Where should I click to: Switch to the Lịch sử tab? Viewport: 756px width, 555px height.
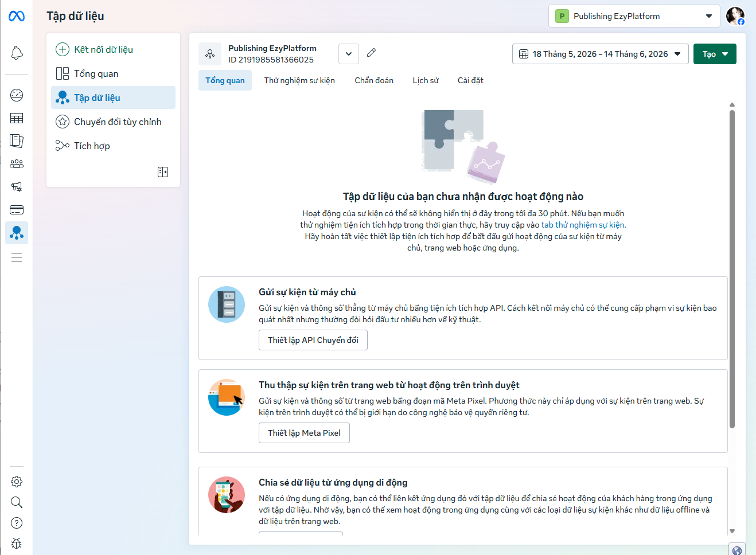(x=426, y=80)
